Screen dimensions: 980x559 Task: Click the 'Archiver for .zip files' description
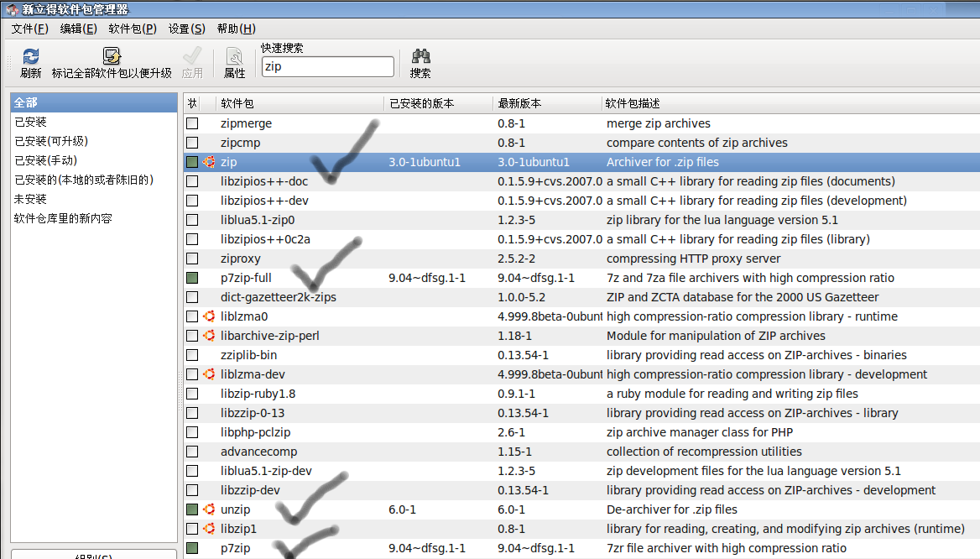663,162
